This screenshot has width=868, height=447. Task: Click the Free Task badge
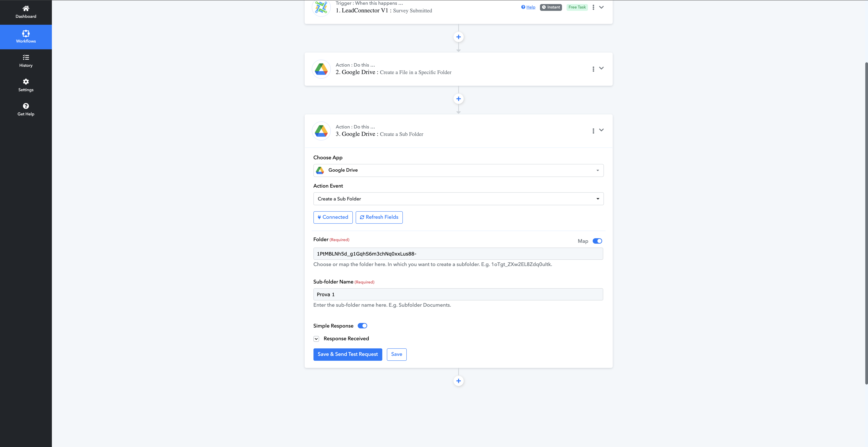coord(577,7)
